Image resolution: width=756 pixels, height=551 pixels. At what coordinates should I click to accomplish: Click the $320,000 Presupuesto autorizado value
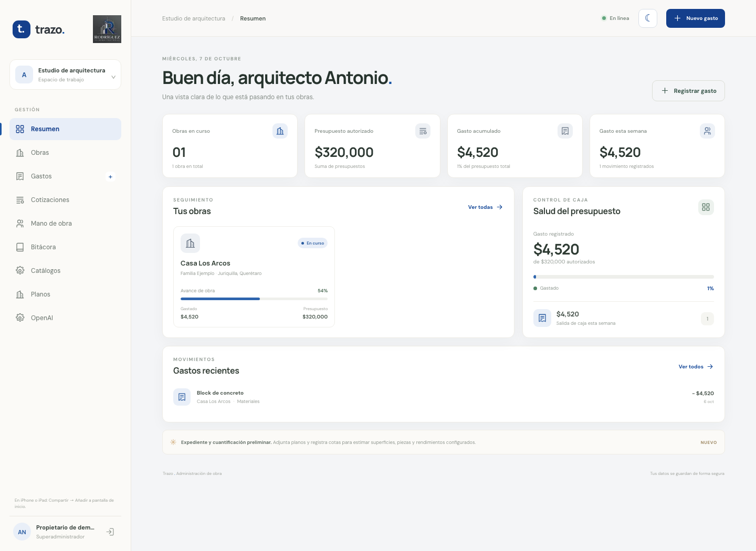(344, 152)
